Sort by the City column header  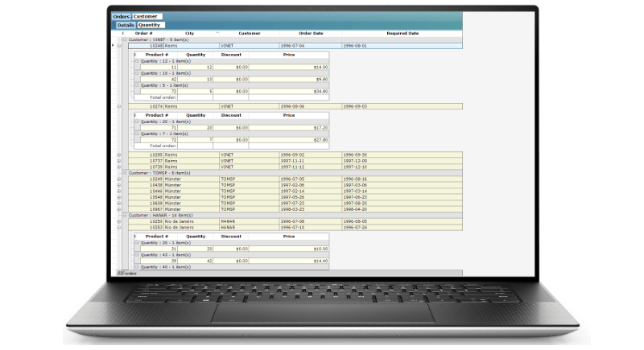tap(189, 33)
